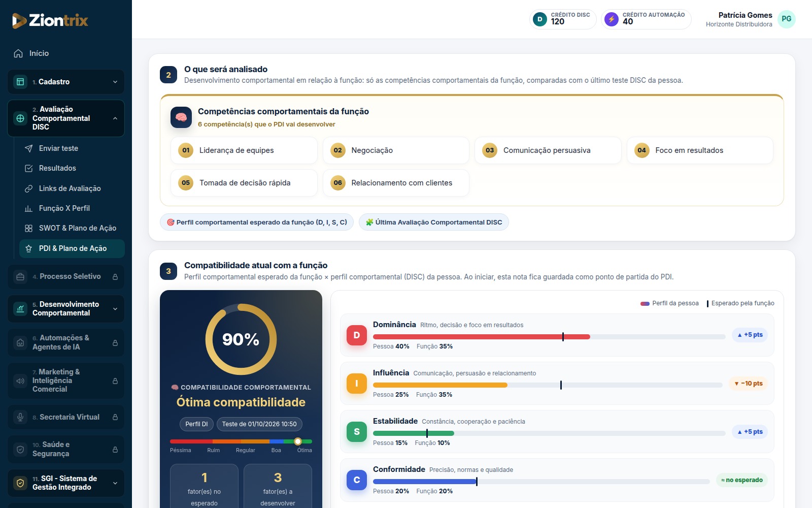The width and height of the screenshot is (812, 508).
Task: Click the brain icon beside Competências comportamentais
Action: coord(181,117)
